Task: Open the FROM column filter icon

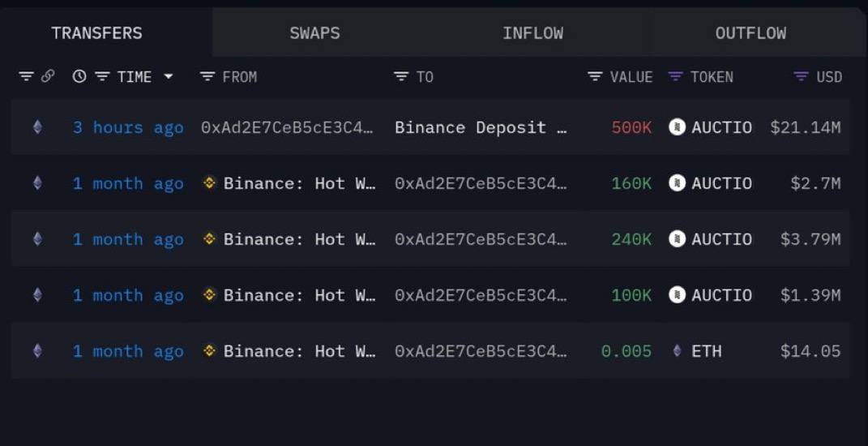Action: coord(207,76)
